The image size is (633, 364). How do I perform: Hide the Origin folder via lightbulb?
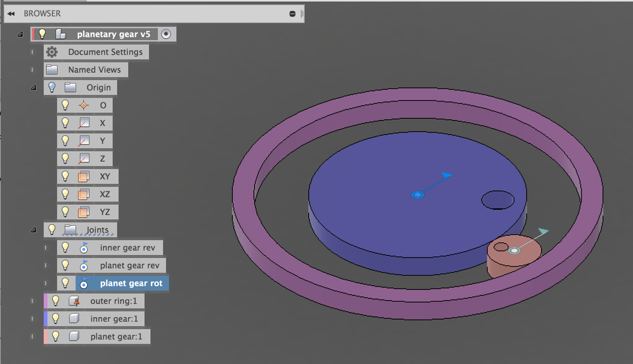pos(51,87)
